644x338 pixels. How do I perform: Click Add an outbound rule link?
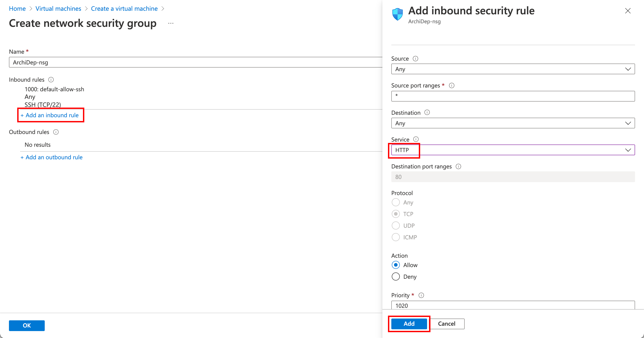point(51,157)
